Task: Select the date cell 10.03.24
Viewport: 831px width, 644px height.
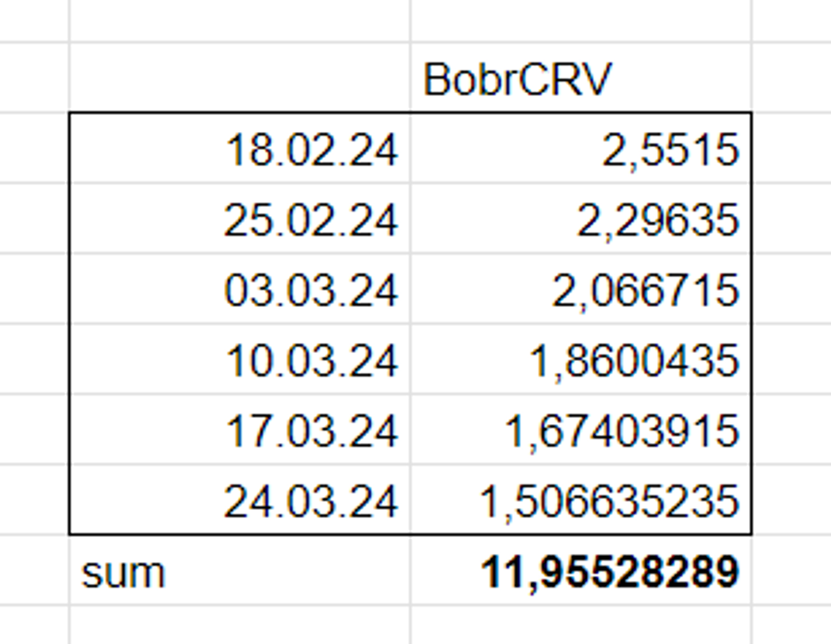Action: [x=239, y=359]
